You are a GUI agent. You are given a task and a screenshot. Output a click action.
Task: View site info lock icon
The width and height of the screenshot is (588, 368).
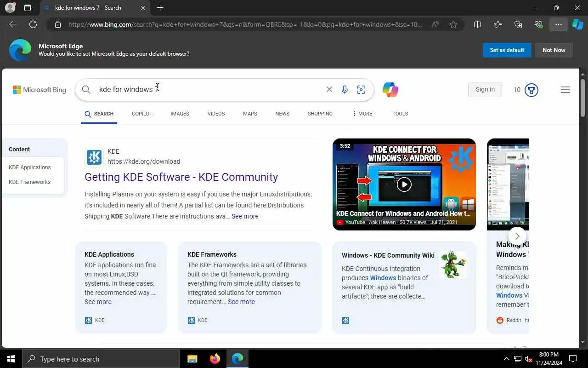[x=58, y=24]
